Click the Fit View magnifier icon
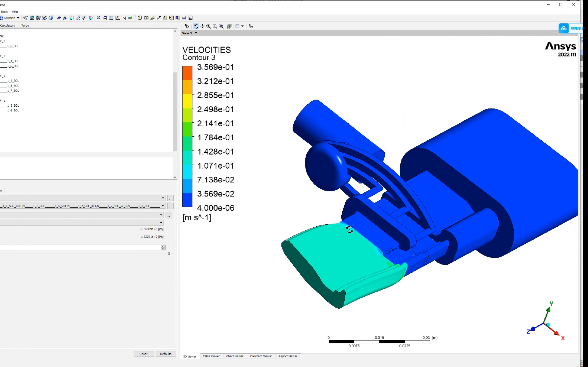588x367 pixels. [221, 26]
